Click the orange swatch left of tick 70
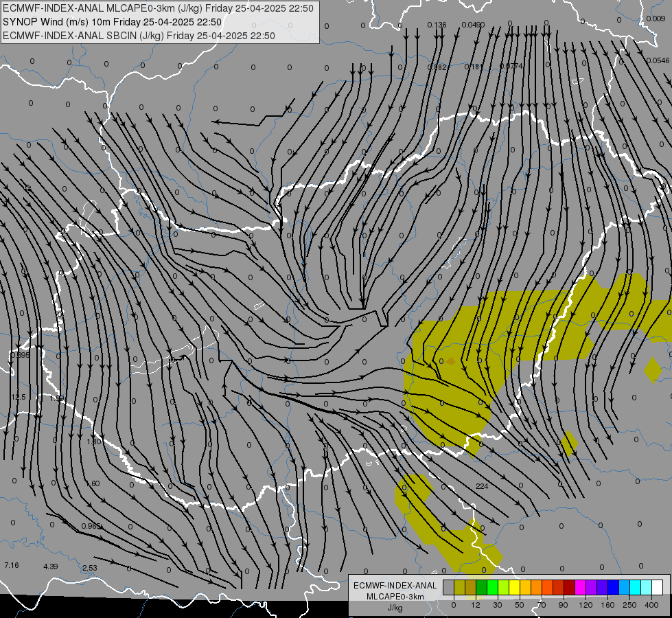The height and width of the screenshot is (618, 672). pos(537,587)
